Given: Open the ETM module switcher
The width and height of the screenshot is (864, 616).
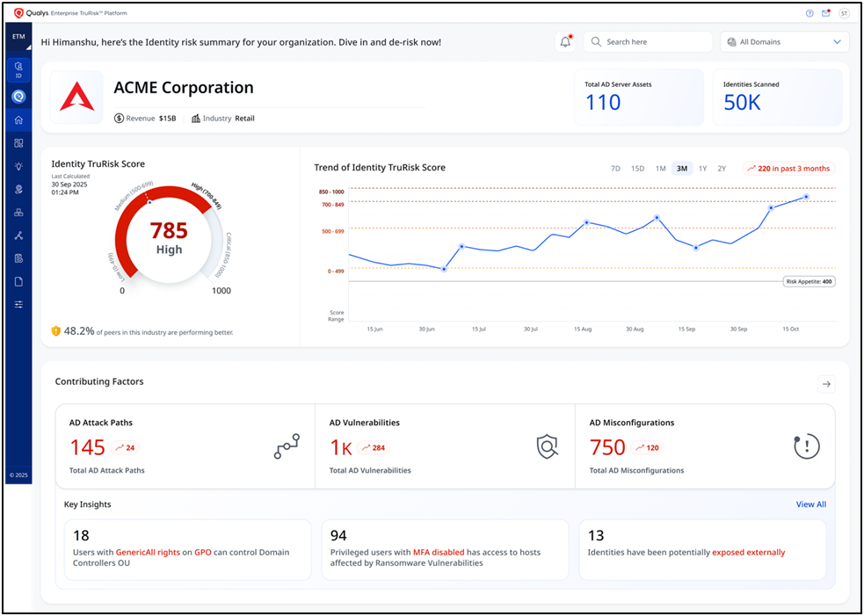Looking at the screenshot, I should click(x=18, y=37).
